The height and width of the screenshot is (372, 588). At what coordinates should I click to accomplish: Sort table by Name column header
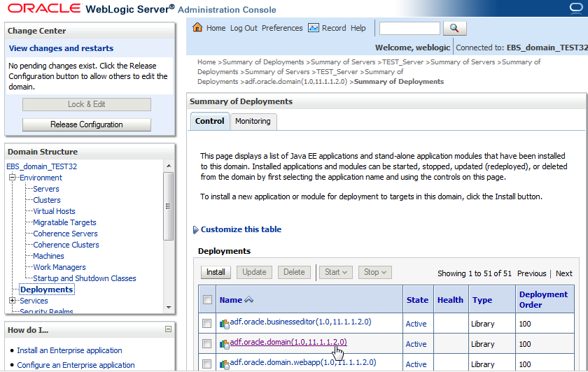[230, 300]
